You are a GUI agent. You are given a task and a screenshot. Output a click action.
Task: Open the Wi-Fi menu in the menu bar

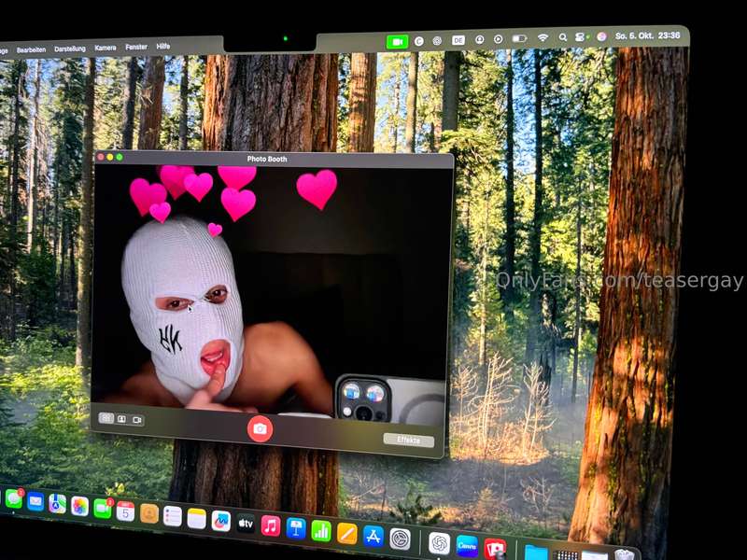pos(543,37)
